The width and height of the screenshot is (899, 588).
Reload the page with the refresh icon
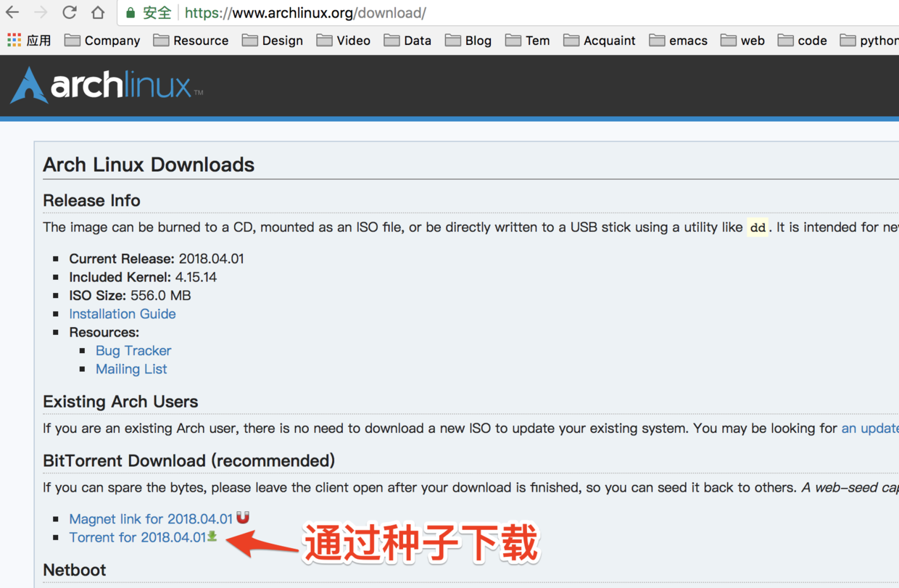click(x=70, y=12)
